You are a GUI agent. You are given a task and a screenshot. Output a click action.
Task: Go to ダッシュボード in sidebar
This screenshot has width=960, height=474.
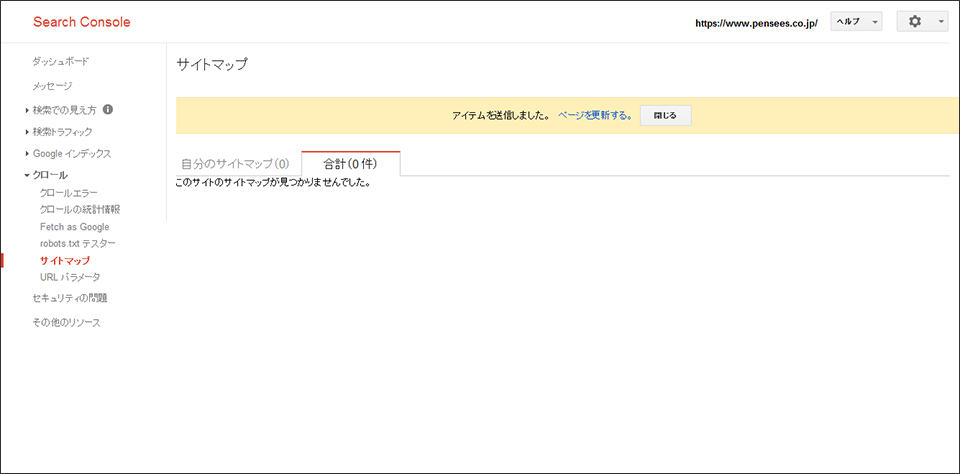pos(60,61)
